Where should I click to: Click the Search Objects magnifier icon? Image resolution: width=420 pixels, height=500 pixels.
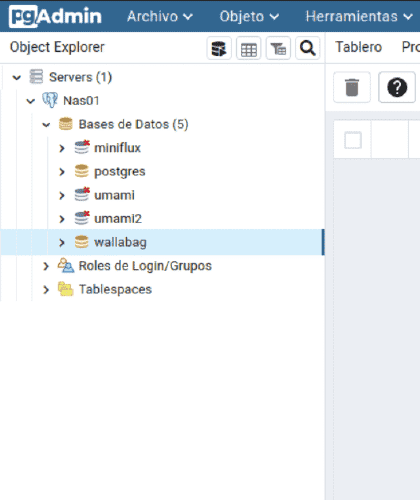pyautogui.click(x=308, y=48)
